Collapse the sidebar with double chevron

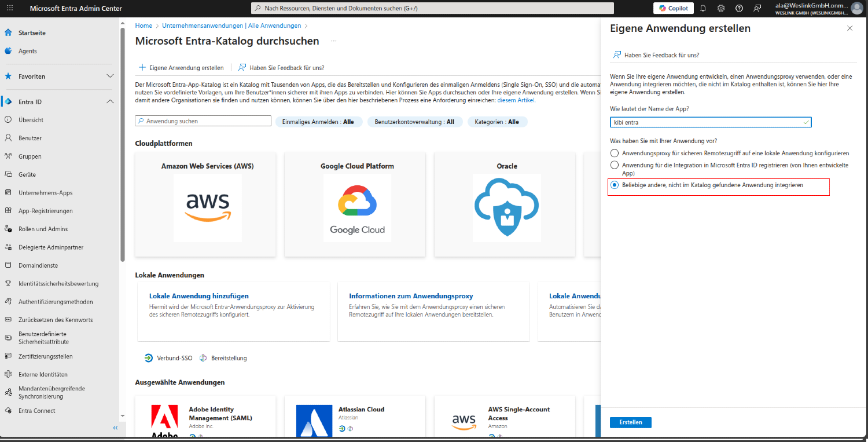click(115, 428)
